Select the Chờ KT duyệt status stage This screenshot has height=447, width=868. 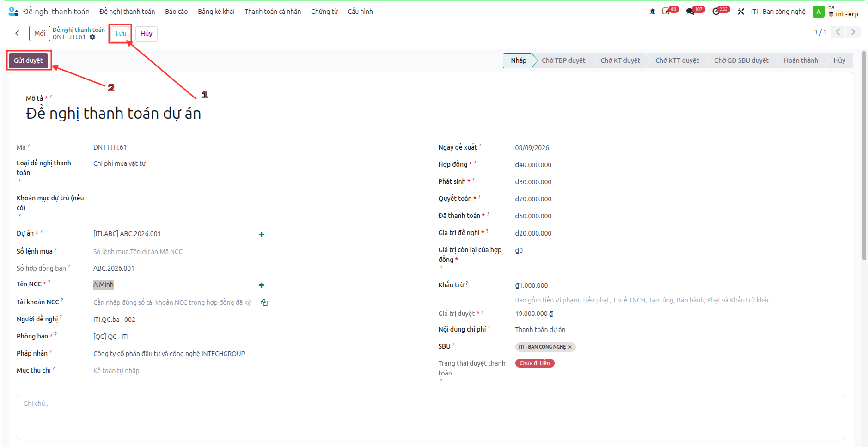(620, 60)
